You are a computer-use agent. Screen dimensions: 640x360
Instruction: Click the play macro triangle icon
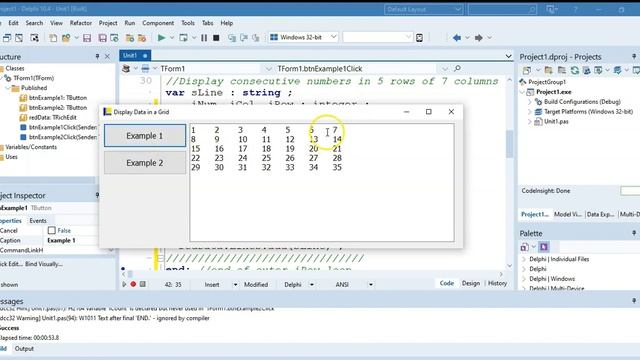(x=124, y=284)
